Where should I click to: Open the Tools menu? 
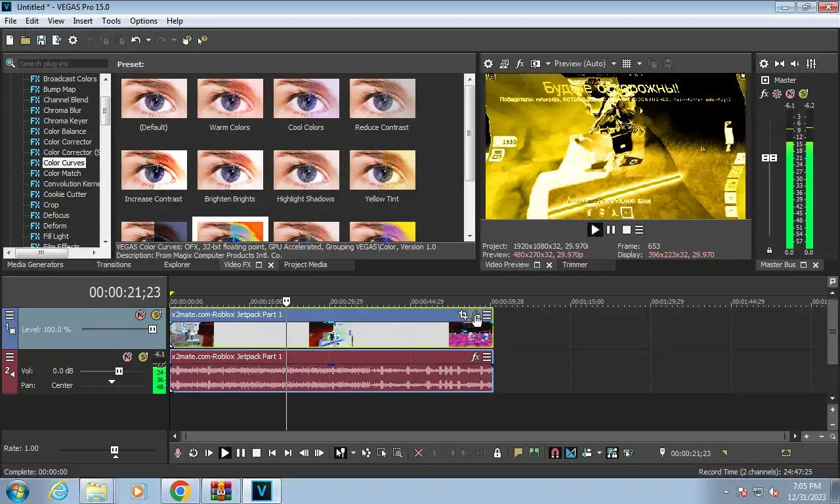[x=111, y=21]
